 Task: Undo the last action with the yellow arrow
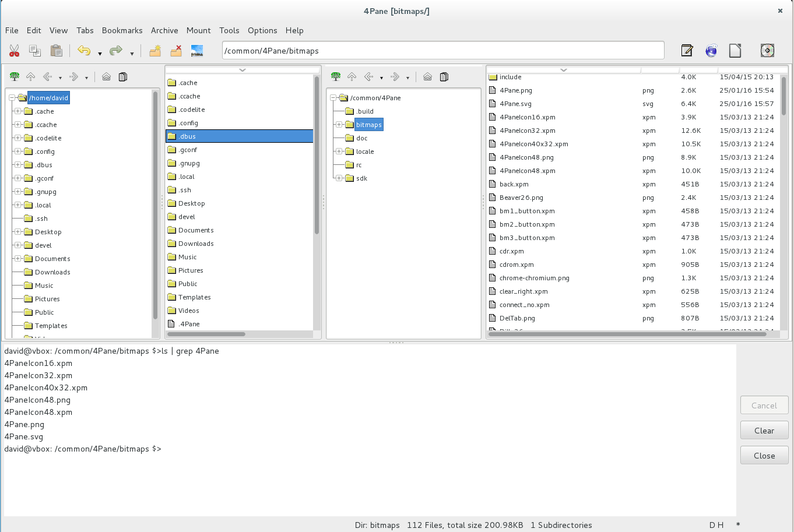coord(84,51)
